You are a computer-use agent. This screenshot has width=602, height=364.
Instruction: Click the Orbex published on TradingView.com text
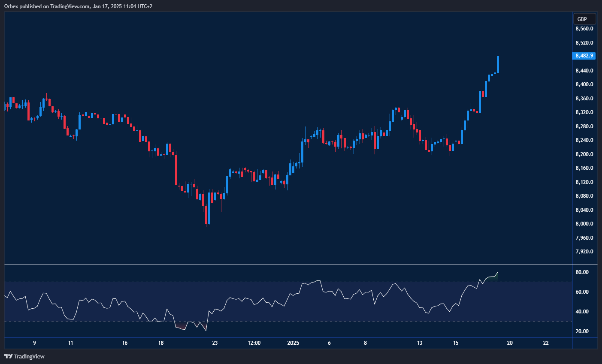78,6
